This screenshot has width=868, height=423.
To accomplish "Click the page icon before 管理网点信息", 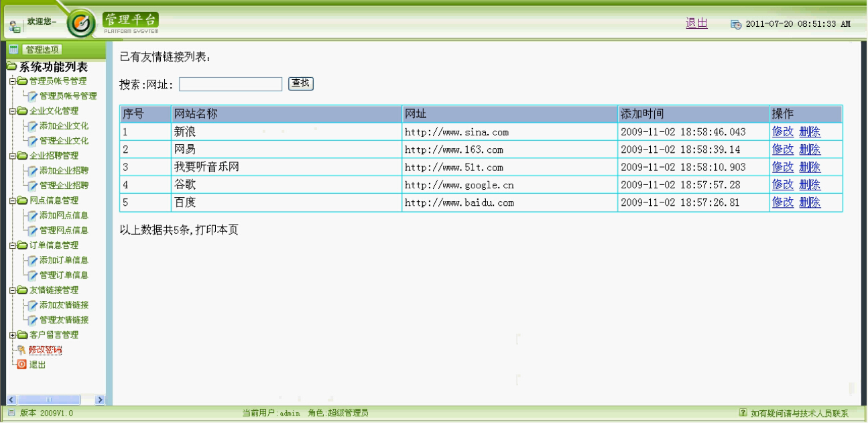I will click(33, 231).
